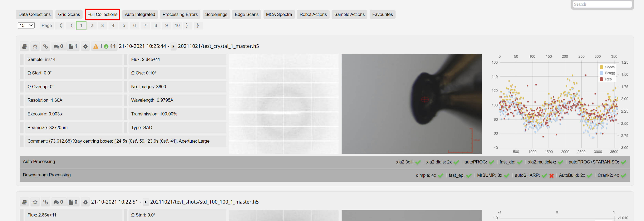Toggle the Bragg series in chart legend
Screen dimensions: 644x221
[607, 73]
